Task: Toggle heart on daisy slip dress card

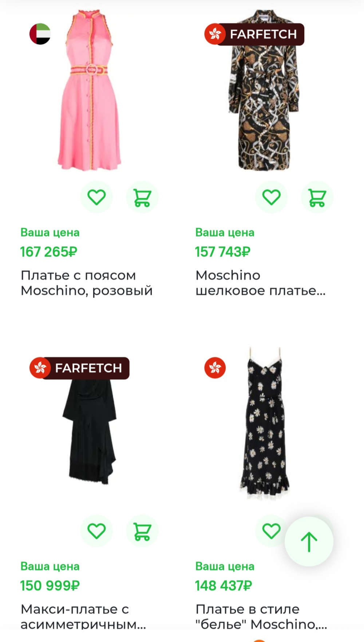Action: click(x=272, y=531)
